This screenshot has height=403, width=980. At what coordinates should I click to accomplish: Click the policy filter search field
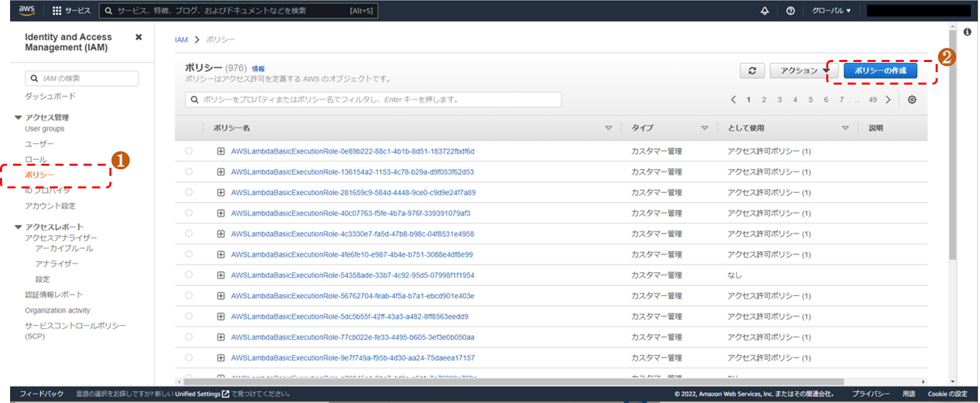373,100
